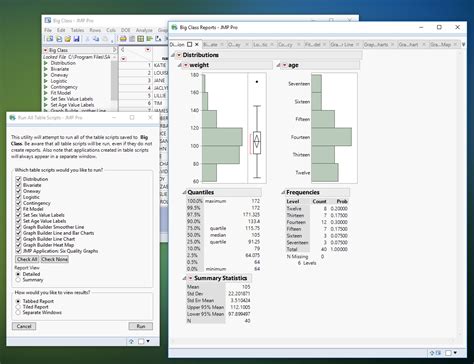This screenshot has width=474, height=364.
Task: Pop out the Distribution tab using square icon
Action: [190, 44]
